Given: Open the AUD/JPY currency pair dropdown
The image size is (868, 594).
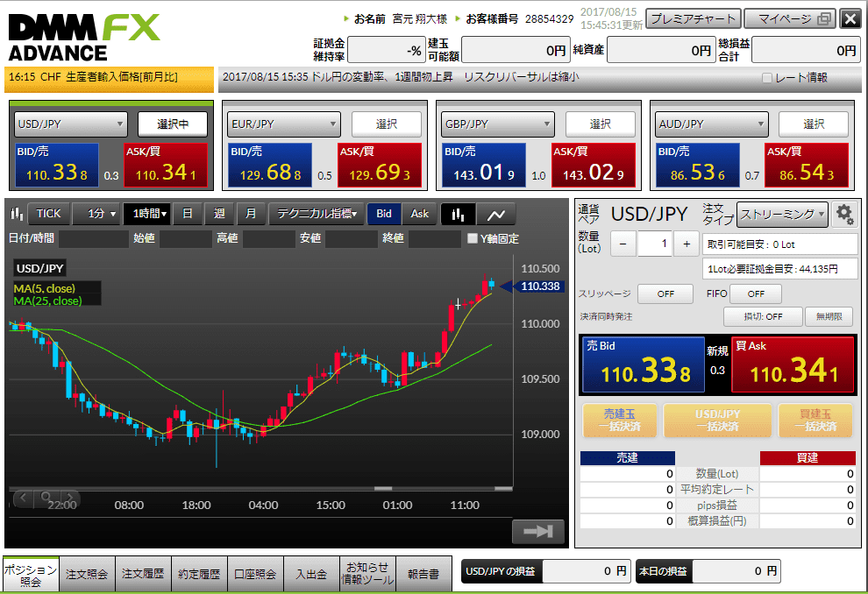Looking at the screenshot, I should click(x=711, y=124).
